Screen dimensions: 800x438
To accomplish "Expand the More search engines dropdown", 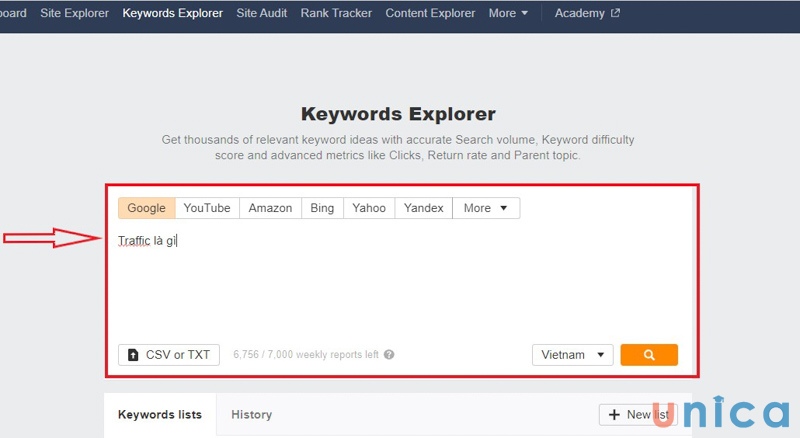I will 486,208.
